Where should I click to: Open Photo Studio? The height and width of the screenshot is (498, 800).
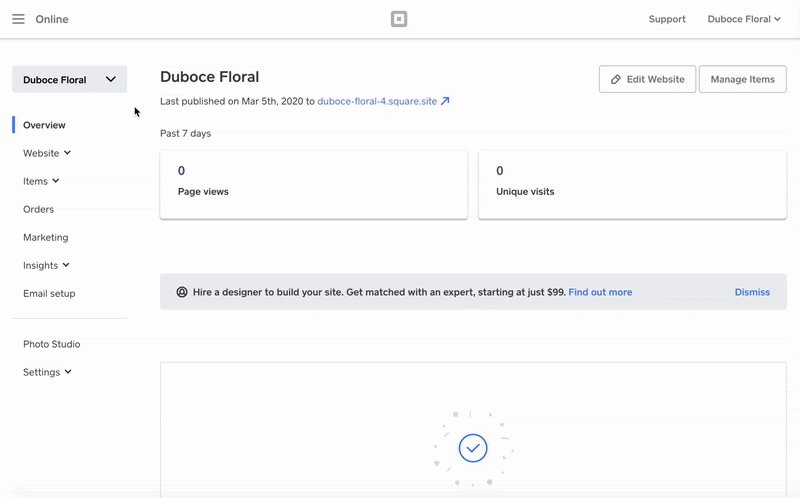pos(51,344)
